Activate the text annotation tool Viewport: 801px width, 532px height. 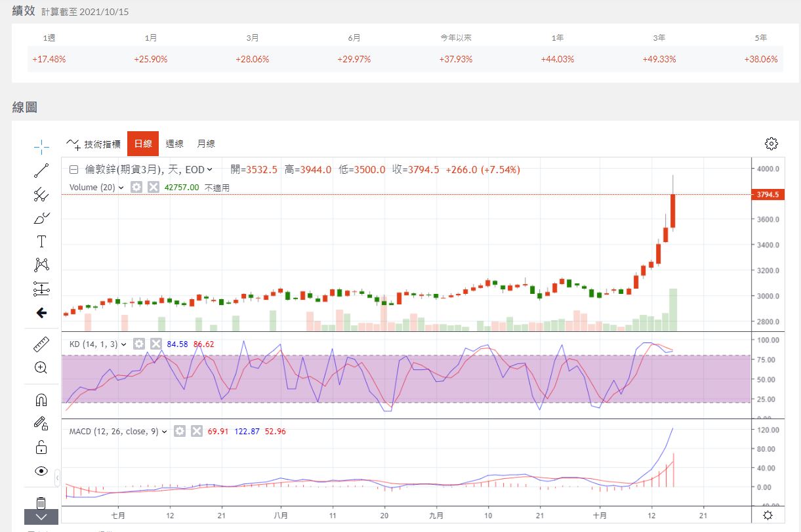click(x=41, y=241)
